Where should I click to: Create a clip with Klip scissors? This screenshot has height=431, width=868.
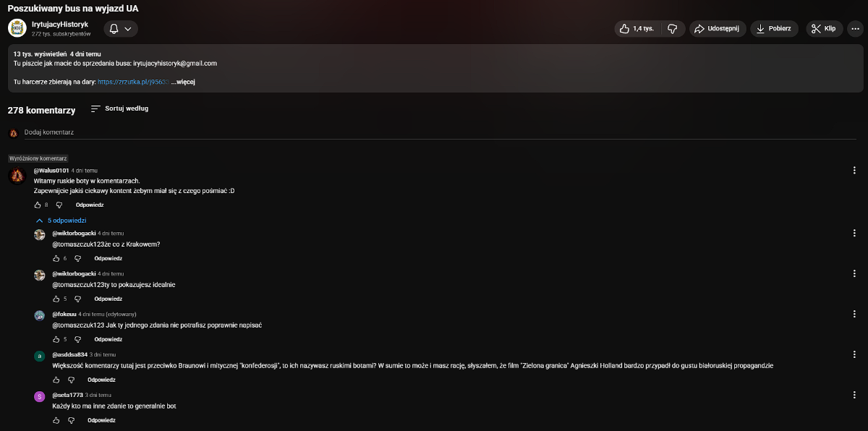pyautogui.click(x=823, y=29)
